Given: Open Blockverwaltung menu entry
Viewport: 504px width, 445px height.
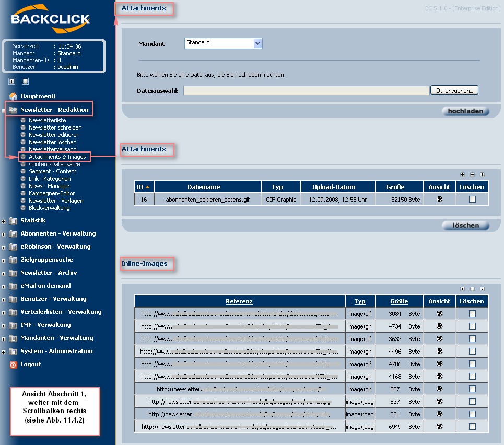Looking at the screenshot, I should click(49, 208).
